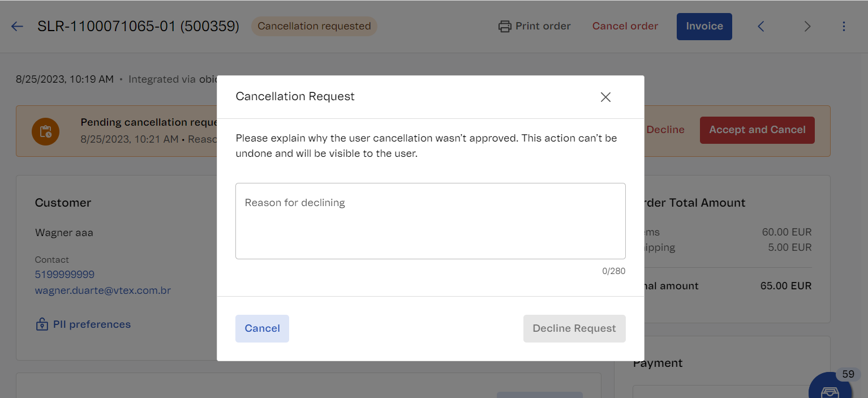This screenshot has width=868, height=398.
Task: Click the Cancellation requested status badge
Action: tap(314, 27)
